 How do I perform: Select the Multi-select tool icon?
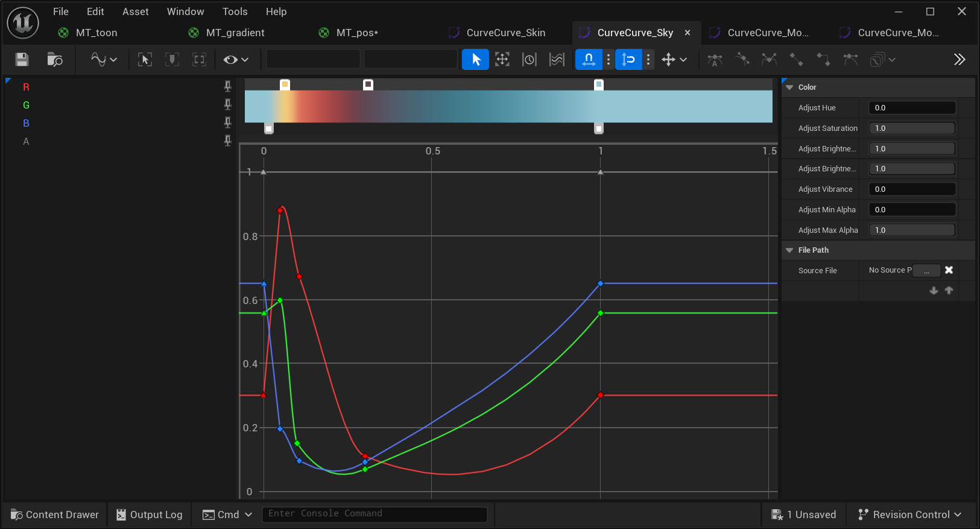click(557, 59)
